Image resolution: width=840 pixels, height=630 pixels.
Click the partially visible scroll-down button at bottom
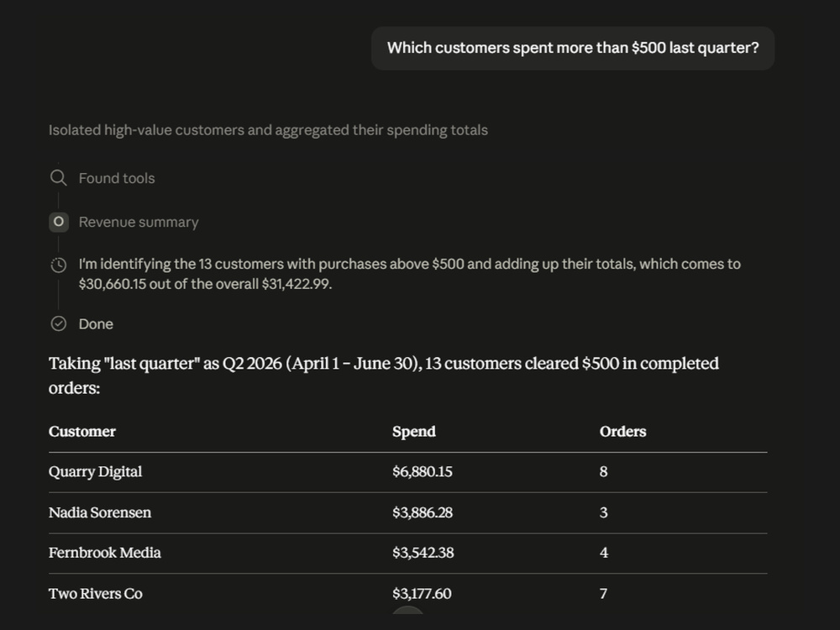(407, 611)
